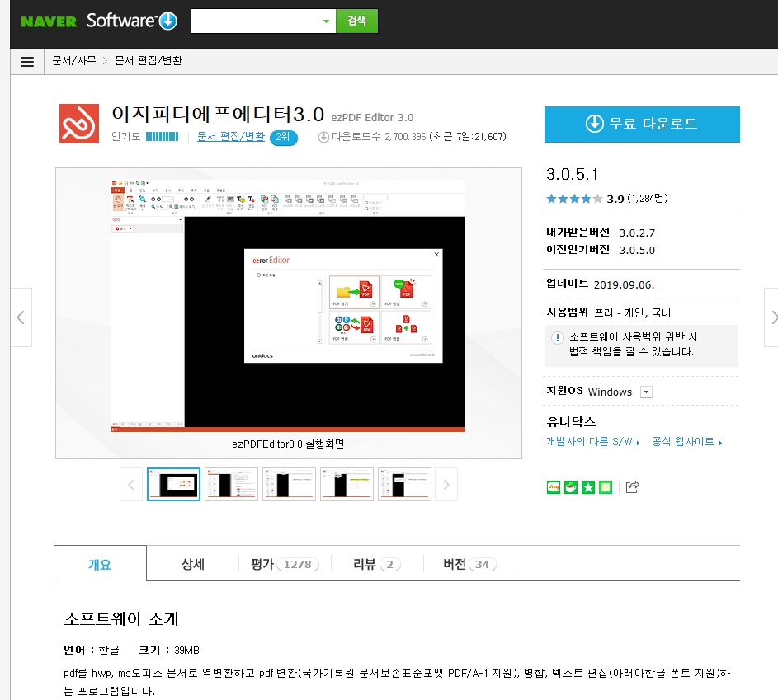
Task: Click the 이지피디에프에디터3.0 title
Action: coord(217,115)
